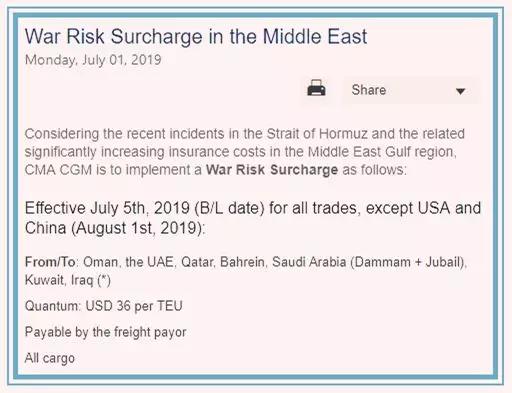Click the All cargo line
The height and width of the screenshot is (393, 512).
point(50,358)
